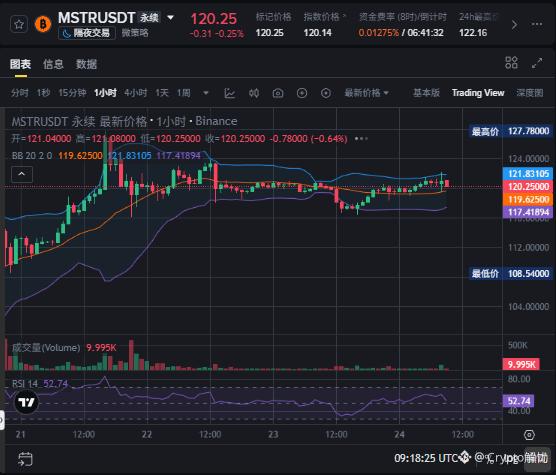This screenshot has height=475, width=556.
Task: Click the 24h high 122.16 value
Action: (x=473, y=33)
